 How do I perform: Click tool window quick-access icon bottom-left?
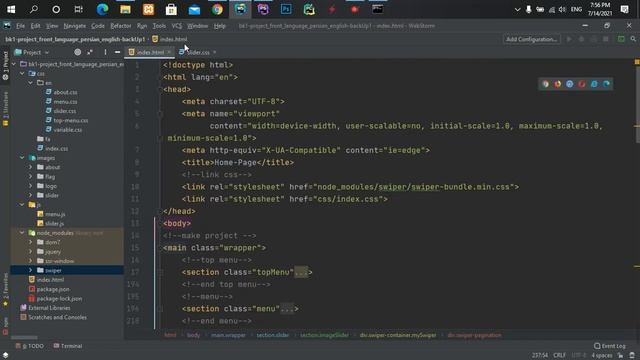tap(5, 355)
